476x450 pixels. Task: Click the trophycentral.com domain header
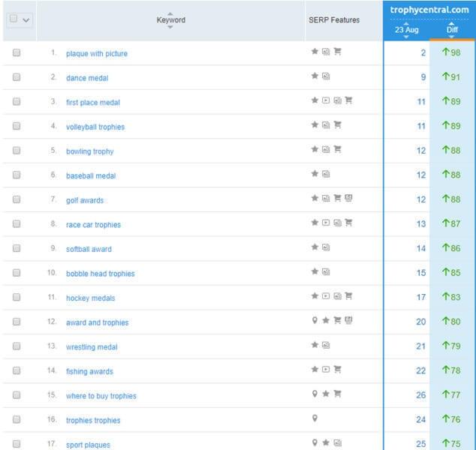point(429,10)
